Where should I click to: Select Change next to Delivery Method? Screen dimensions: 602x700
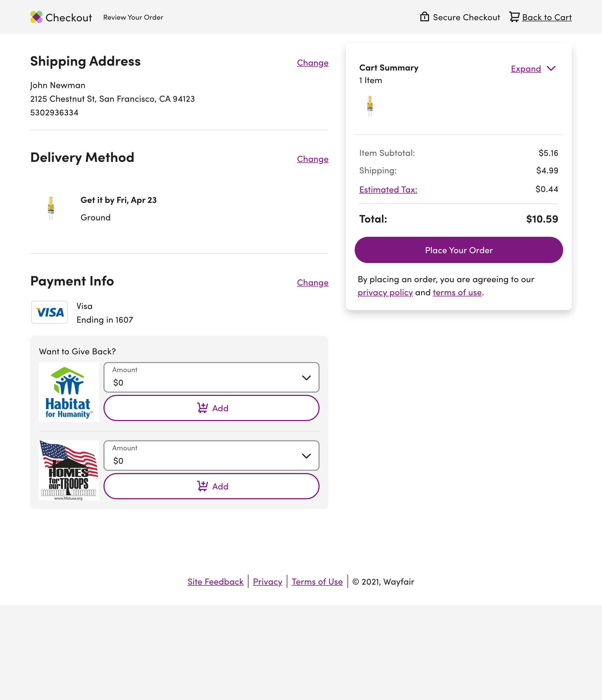[312, 159]
